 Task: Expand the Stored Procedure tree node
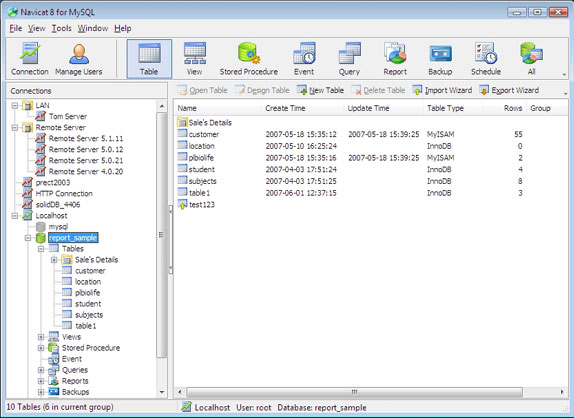point(41,348)
